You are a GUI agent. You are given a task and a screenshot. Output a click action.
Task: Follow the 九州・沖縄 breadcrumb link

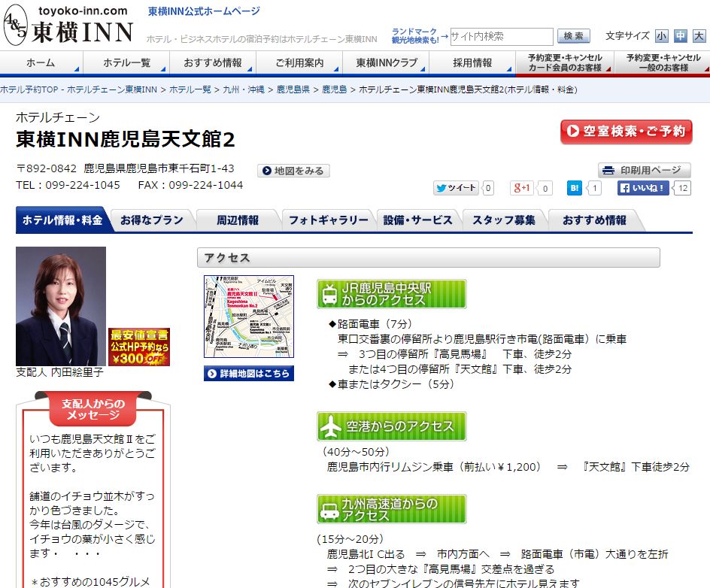coord(244,89)
